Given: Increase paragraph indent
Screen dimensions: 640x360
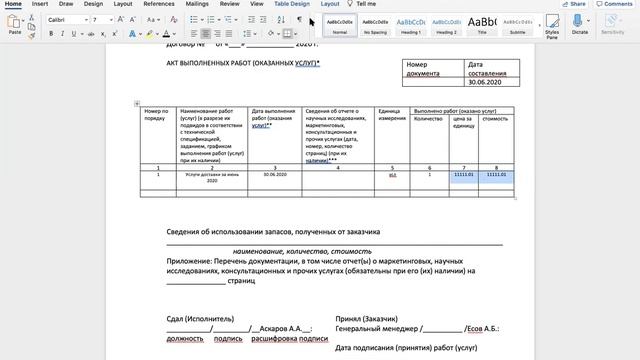Looking at the screenshot, I should coord(263,20).
